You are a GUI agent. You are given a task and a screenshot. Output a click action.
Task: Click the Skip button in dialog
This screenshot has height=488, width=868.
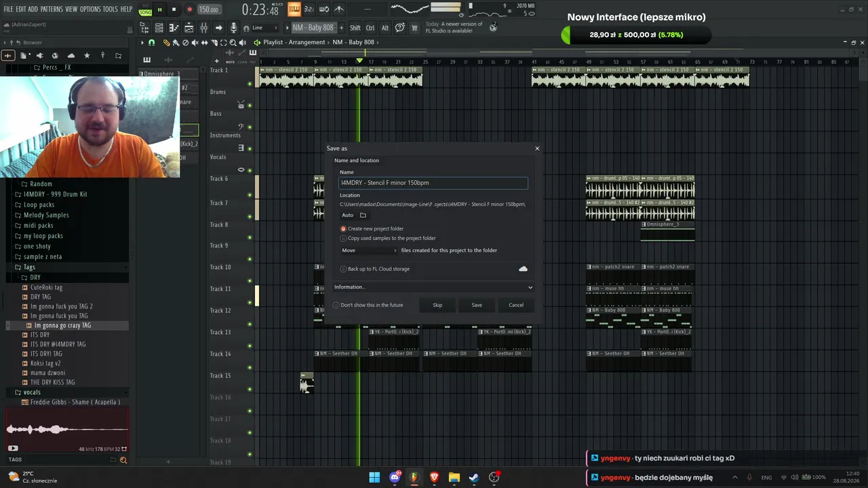[x=437, y=305]
